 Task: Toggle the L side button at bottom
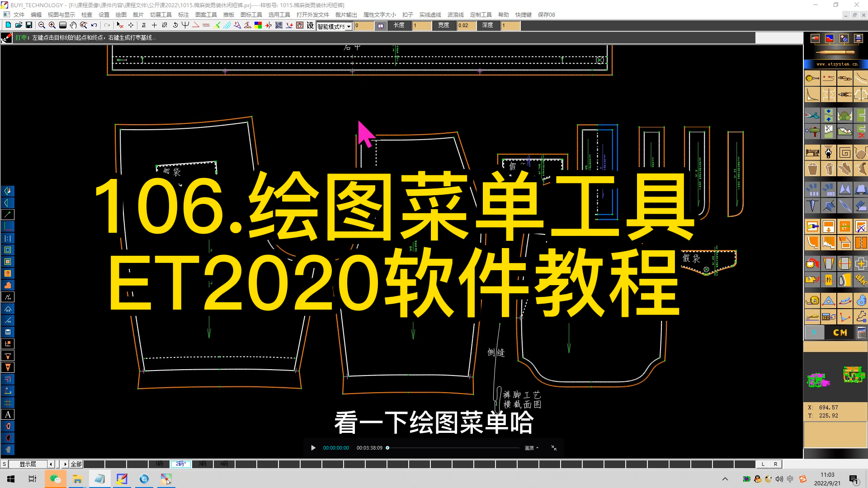click(763, 464)
